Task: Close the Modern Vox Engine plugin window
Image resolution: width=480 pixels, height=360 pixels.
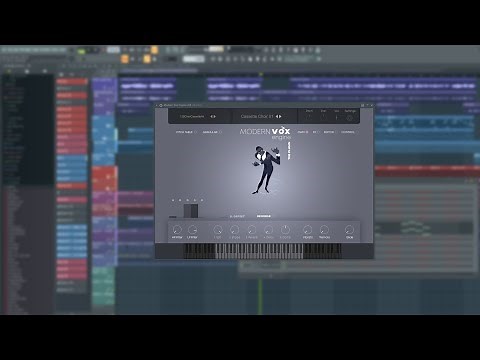Action: pos(372,105)
